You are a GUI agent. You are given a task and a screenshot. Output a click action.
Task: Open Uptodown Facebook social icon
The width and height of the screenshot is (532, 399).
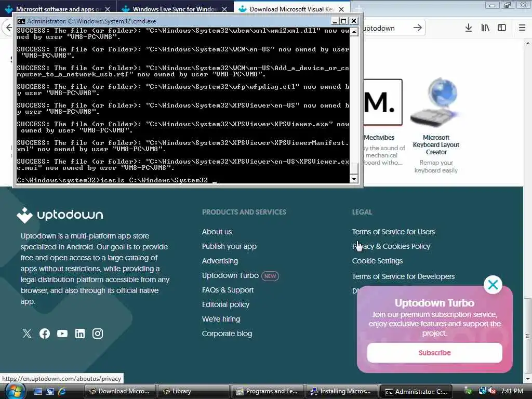(x=45, y=334)
